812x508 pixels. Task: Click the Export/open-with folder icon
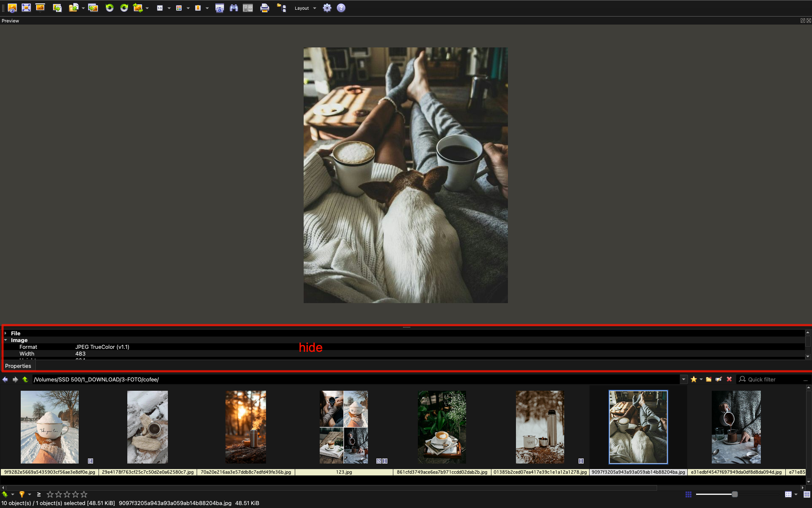(x=74, y=8)
